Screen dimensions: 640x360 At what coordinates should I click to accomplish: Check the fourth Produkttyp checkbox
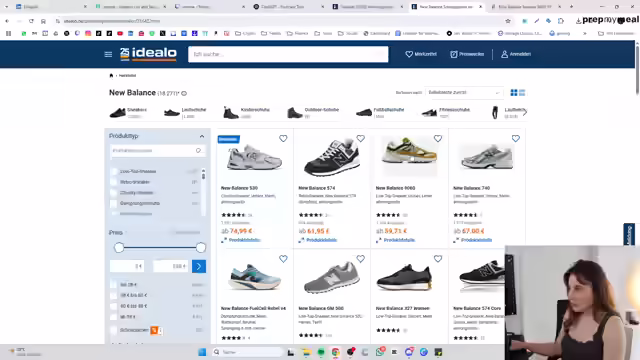point(114,203)
